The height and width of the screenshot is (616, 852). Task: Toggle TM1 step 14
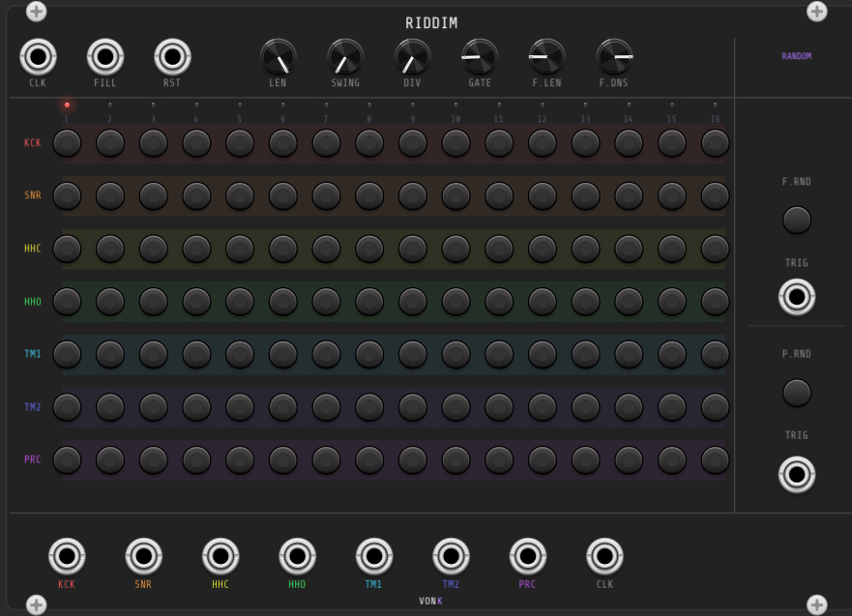point(629,354)
